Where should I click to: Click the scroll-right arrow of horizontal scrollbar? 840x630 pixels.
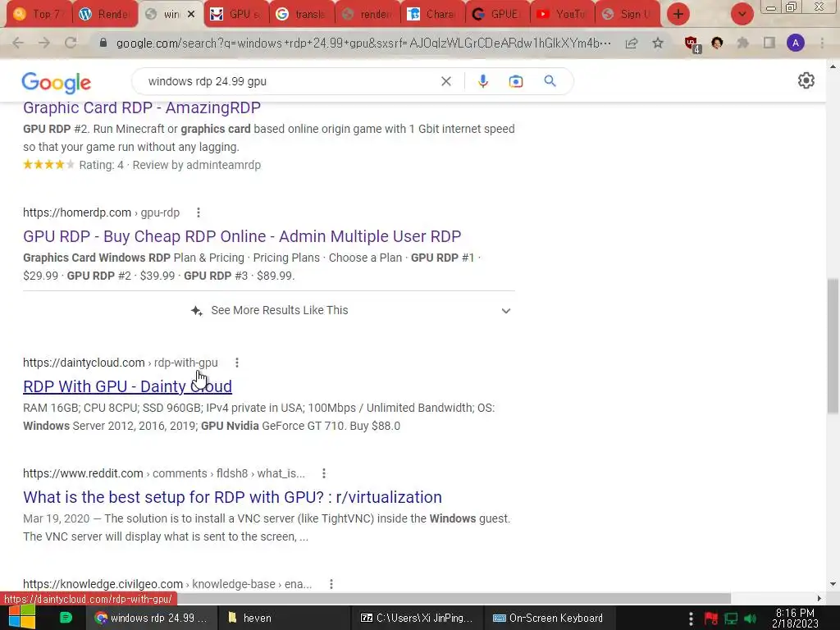[819, 598]
